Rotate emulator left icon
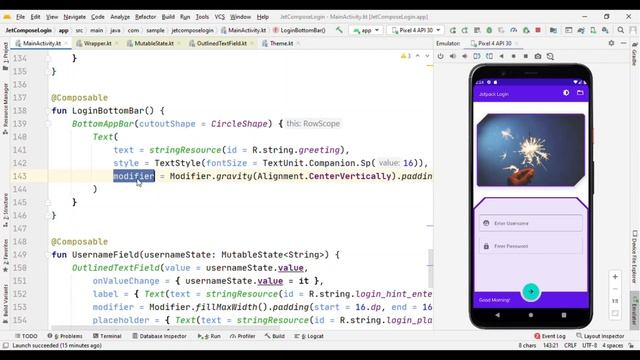The height and width of the screenshot is (360, 640). coord(477,56)
